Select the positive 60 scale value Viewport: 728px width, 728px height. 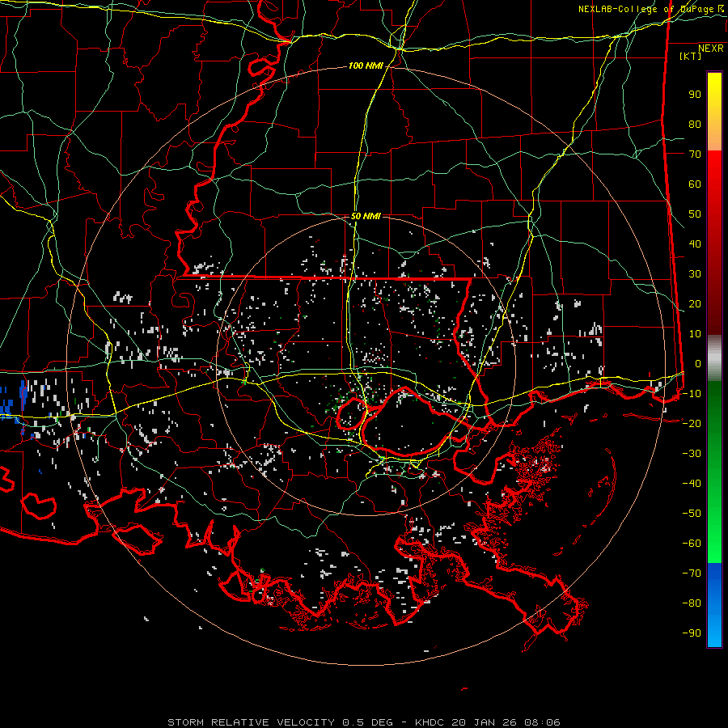pos(695,184)
